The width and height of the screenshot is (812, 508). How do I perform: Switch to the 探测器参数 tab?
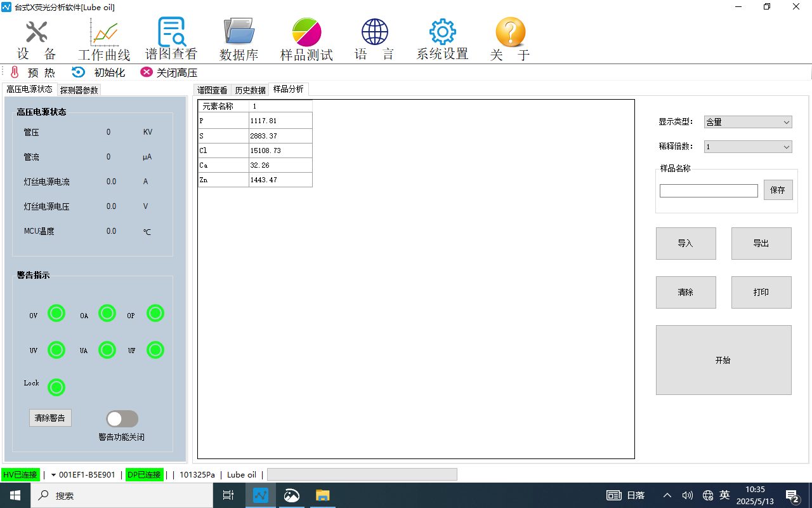[79, 90]
